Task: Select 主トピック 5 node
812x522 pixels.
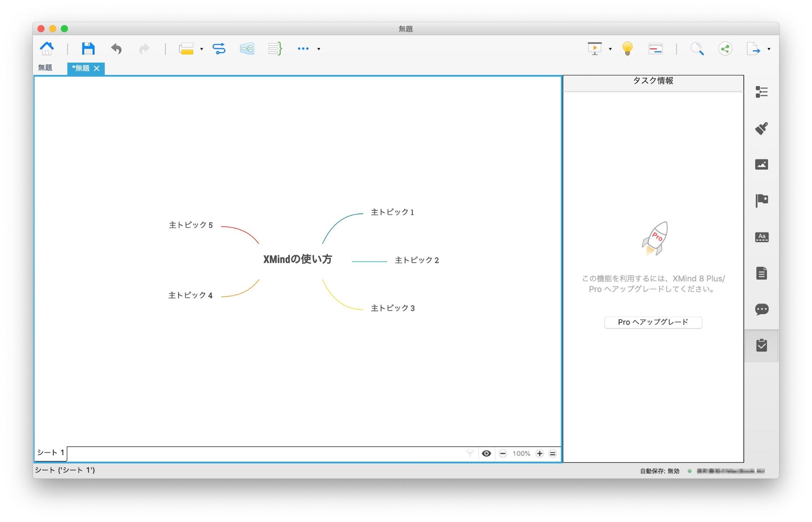Action: (191, 225)
